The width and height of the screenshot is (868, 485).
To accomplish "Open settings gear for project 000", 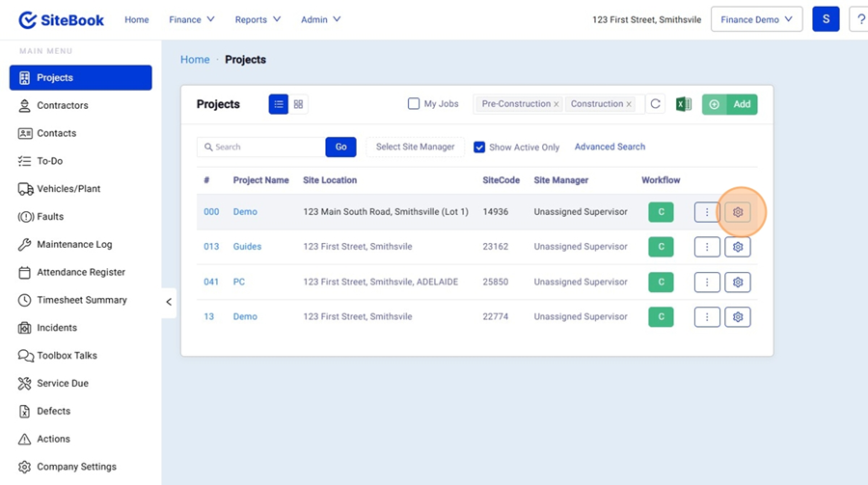I will coord(738,212).
